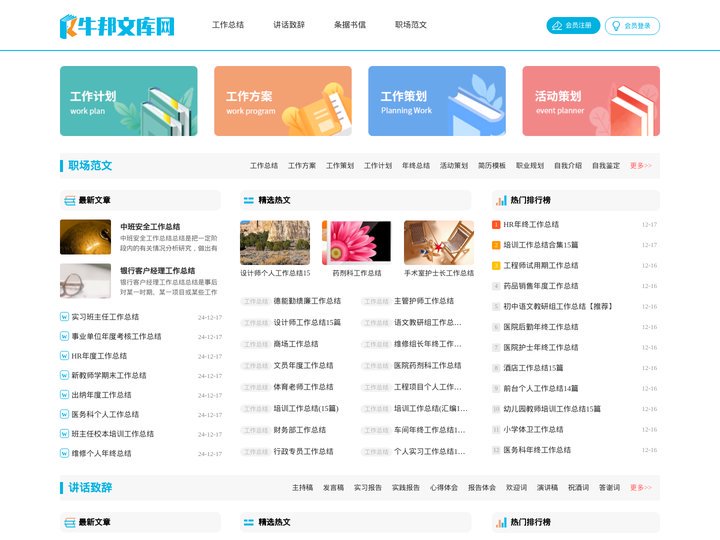Screen dimensions: 720x540
Task: Click the rank 1 badge beside HR年终工作总结
Action: (x=496, y=225)
